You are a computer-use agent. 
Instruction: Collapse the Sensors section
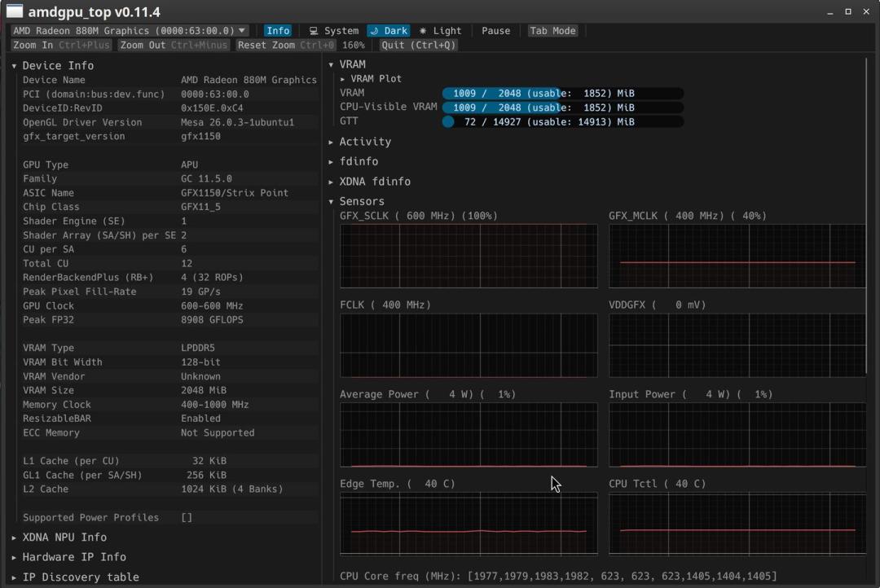pyautogui.click(x=357, y=201)
